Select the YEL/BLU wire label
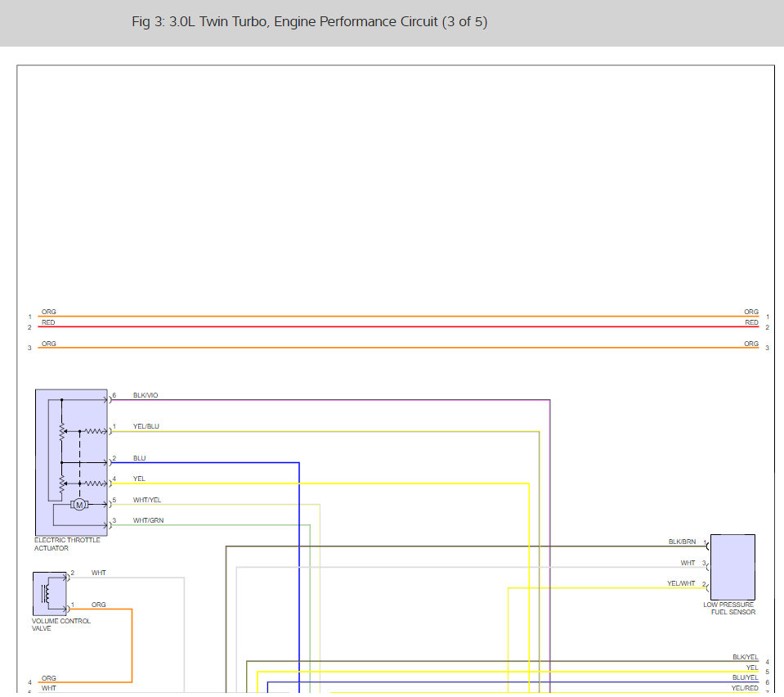This screenshot has width=784, height=697. coord(146,426)
